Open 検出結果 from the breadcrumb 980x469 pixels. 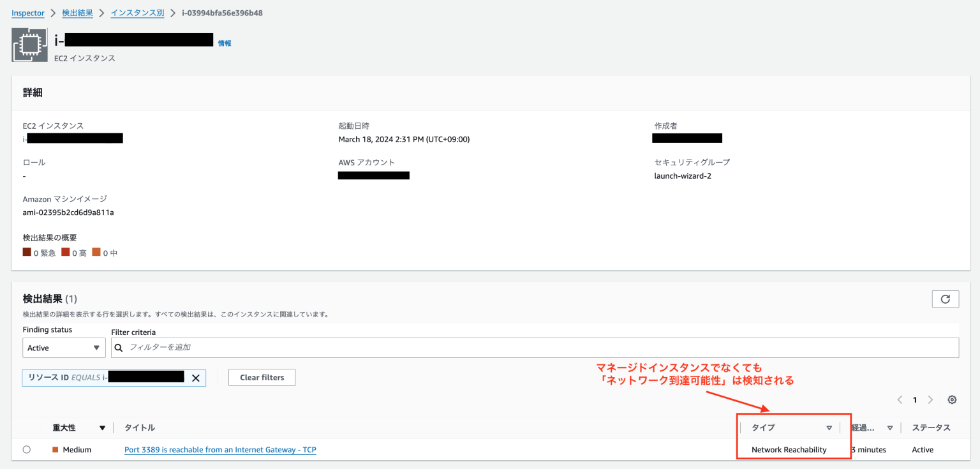[x=78, y=12]
